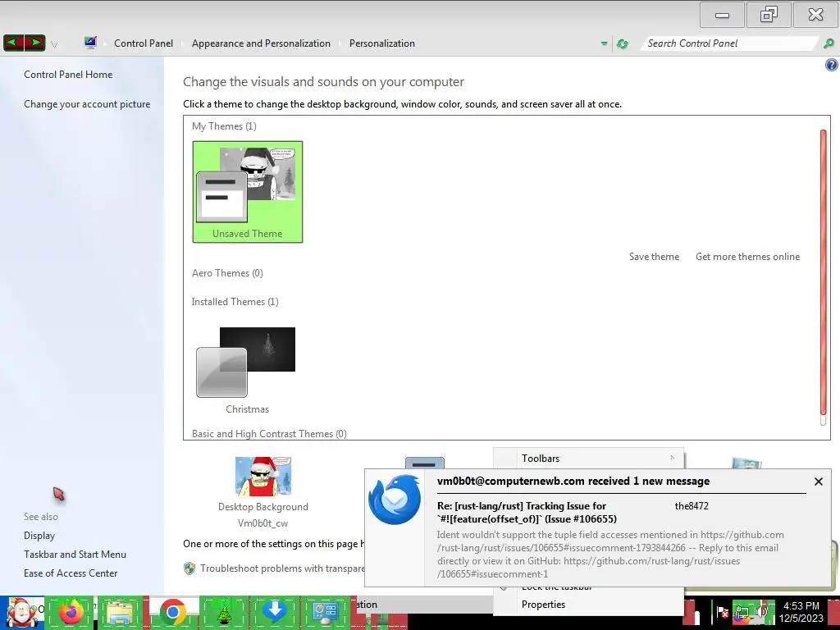Click the My Themes (1) heading

coord(224,126)
